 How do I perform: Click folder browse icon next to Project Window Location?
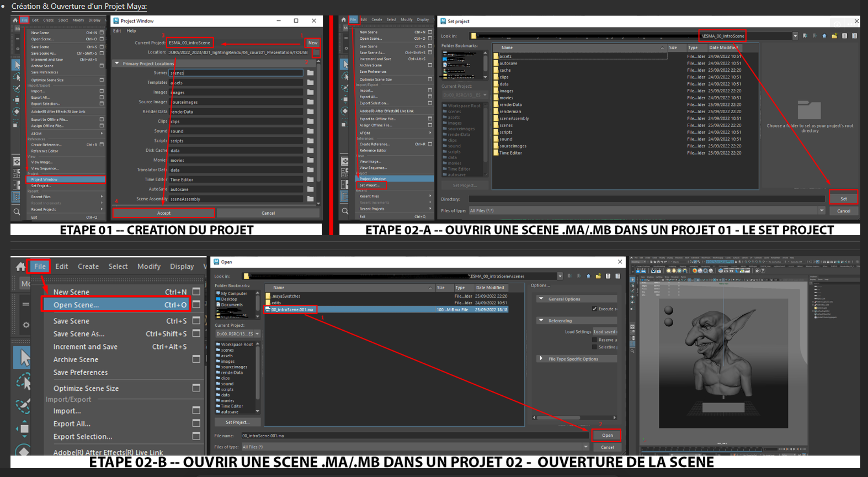(x=316, y=53)
